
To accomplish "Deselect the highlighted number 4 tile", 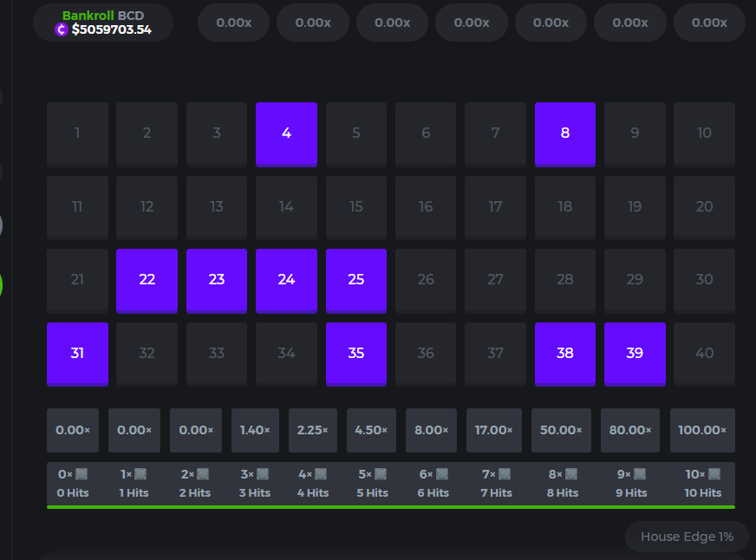I will click(x=286, y=133).
